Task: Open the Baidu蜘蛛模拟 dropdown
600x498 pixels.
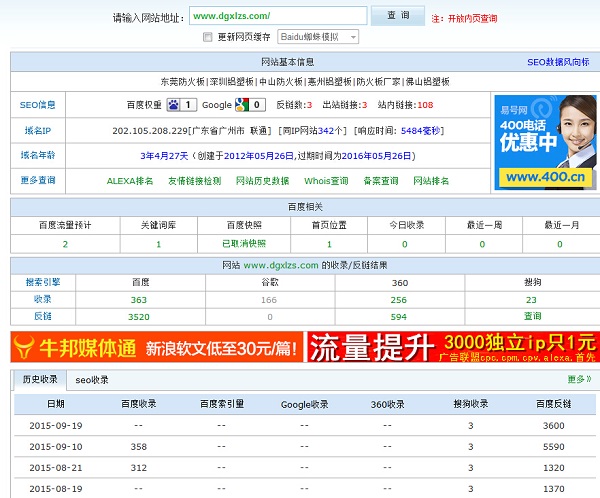Action: tap(319, 37)
